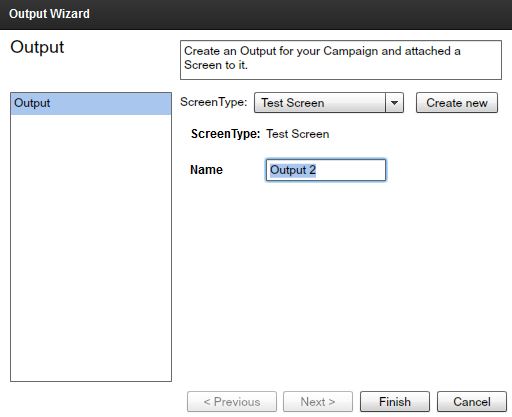Viewport: 512px width, 417px height.
Task: Click the large Output heading
Action: (x=37, y=47)
